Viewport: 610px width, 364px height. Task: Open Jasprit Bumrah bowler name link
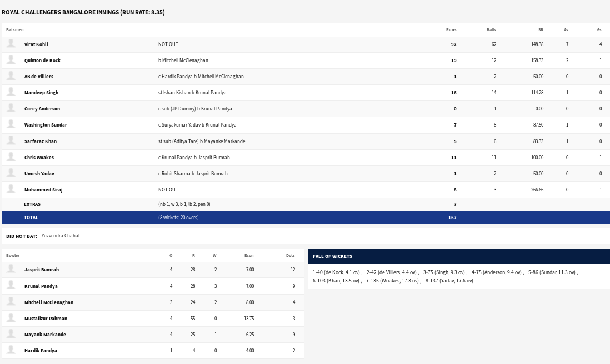[x=42, y=270]
